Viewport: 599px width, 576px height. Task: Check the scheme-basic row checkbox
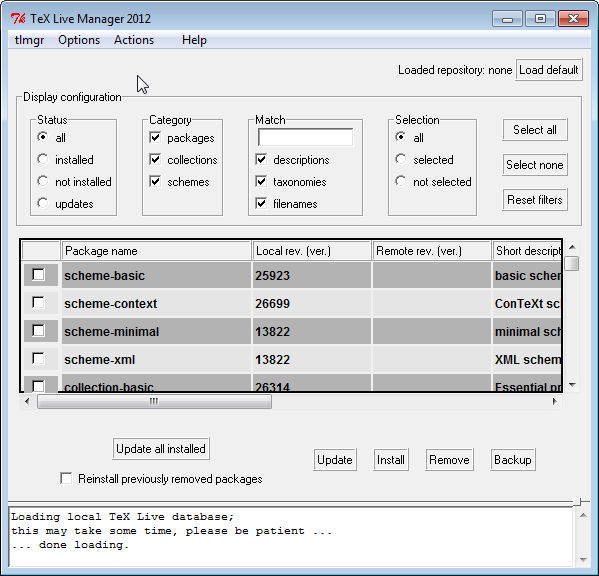pos(38,275)
